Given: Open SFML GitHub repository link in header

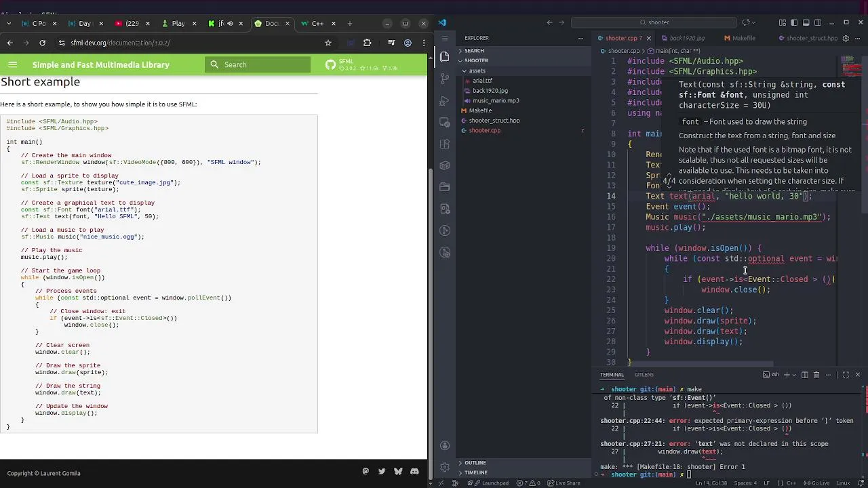Looking at the screenshot, I should (x=361, y=65).
